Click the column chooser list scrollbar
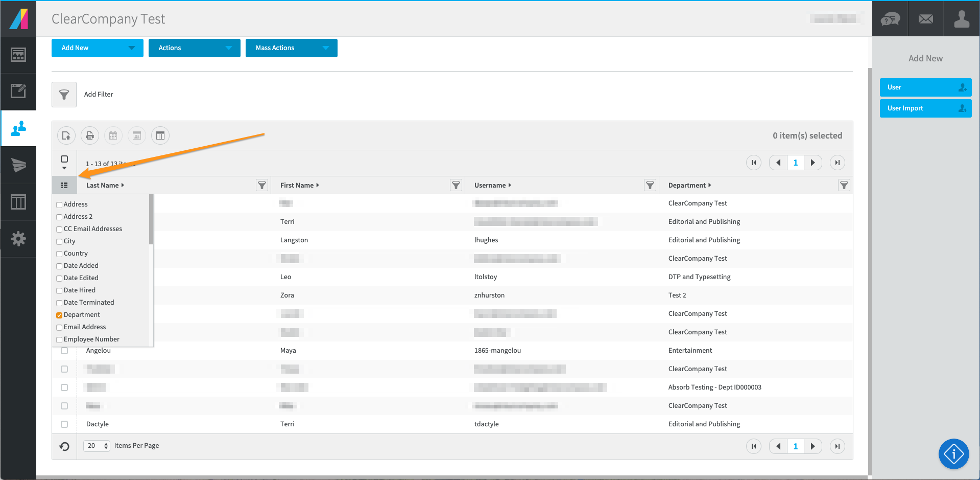 [x=151, y=219]
